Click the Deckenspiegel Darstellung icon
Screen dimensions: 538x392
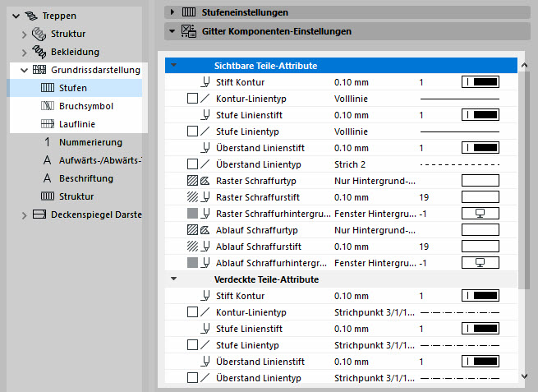(39, 214)
